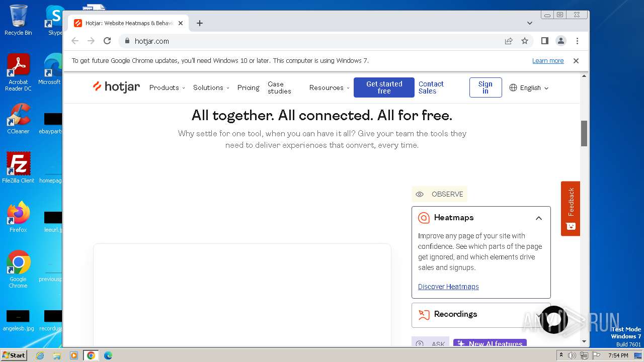Expand Solutions menu

211,87
